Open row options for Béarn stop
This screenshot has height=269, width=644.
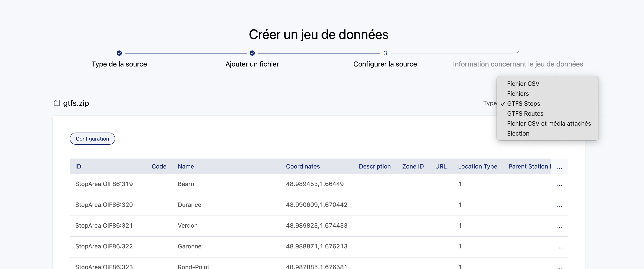pyautogui.click(x=559, y=185)
